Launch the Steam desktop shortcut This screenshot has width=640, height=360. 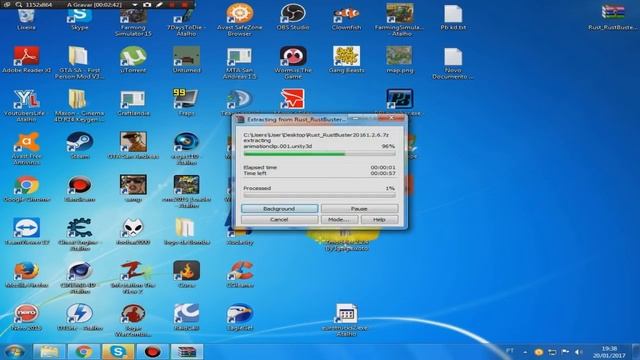80,146
